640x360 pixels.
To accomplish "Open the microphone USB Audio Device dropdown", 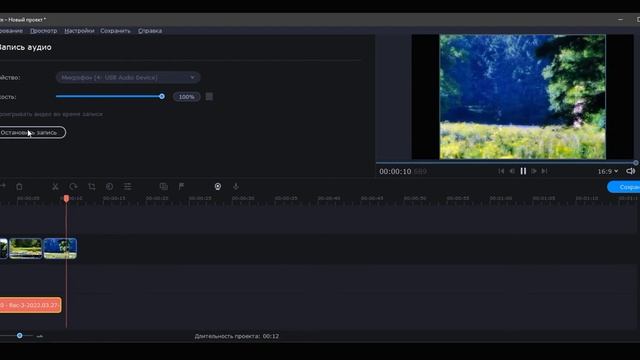I will click(x=128, y=77).
